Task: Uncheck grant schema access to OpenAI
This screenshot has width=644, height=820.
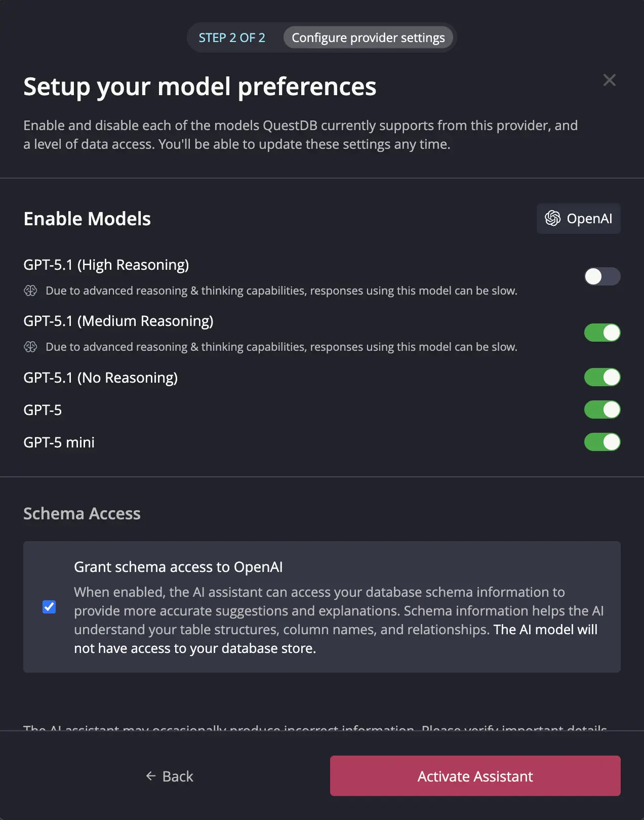Action: 49,607
